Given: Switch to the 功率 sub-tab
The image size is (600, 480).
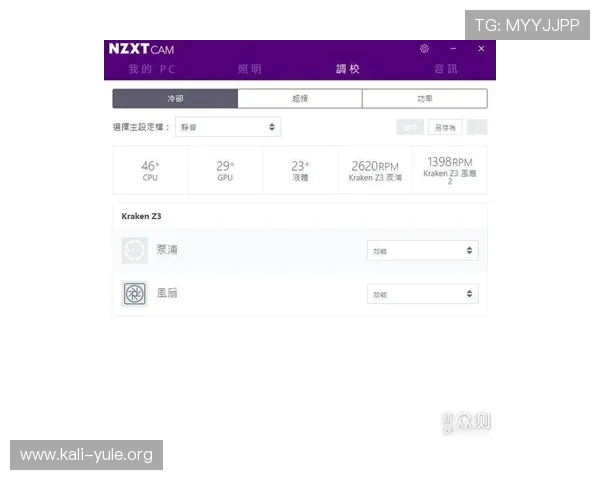Looking at the screenshot, I should coord(425,99).
